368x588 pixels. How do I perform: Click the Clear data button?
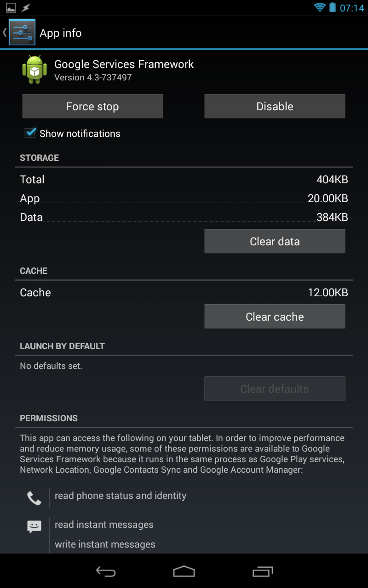pos(275,241)
